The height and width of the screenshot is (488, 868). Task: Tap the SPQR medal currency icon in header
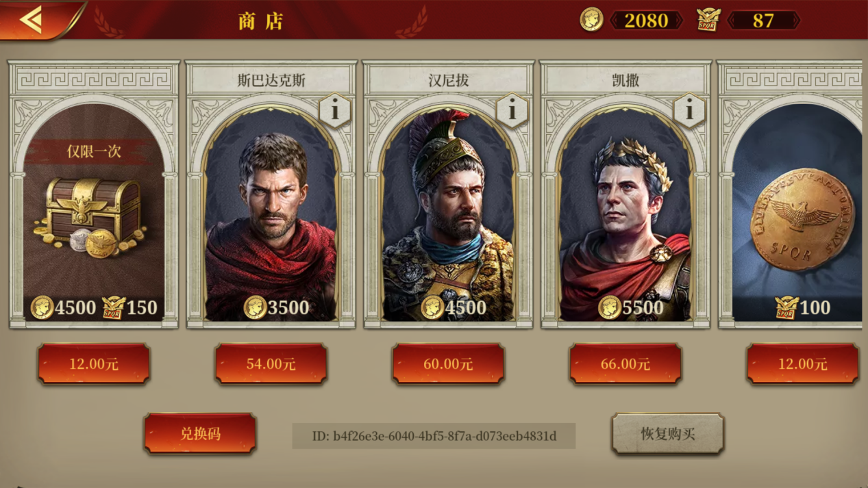(x=708, y=20)
